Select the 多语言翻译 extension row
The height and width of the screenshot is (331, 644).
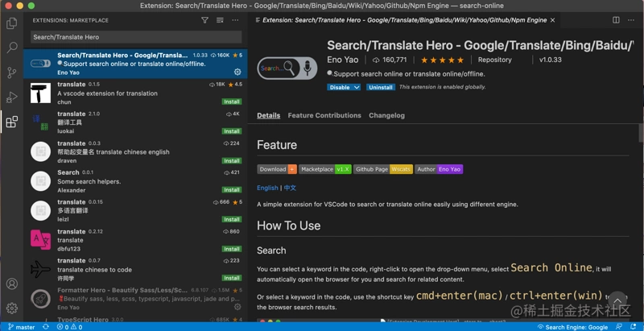[x=135, y=211]
